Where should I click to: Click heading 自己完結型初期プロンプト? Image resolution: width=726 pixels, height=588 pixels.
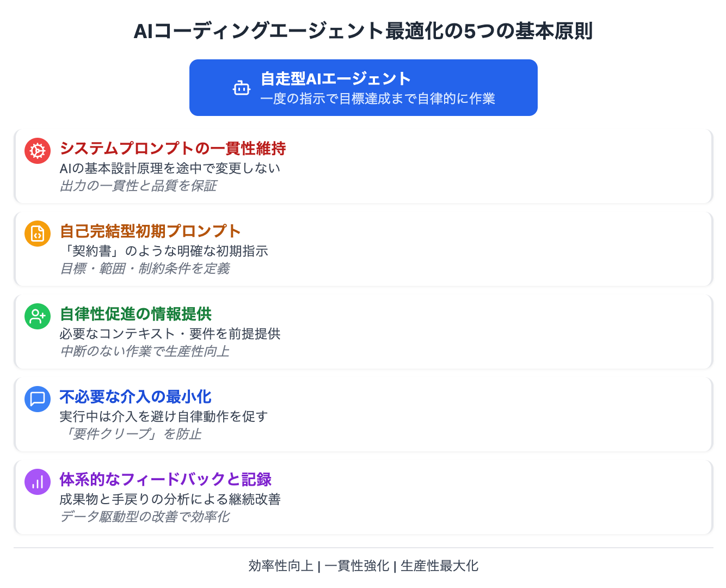(150, 231)
